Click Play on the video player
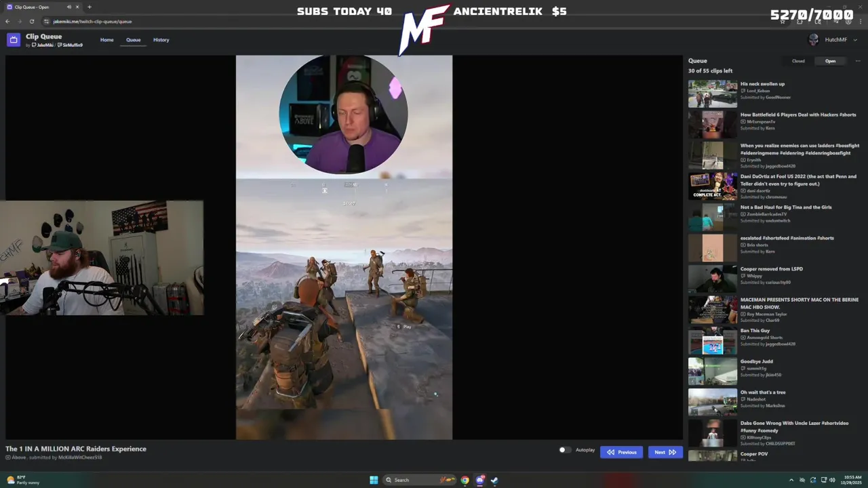Screen dimensions: 868x488 click(404, 327)
